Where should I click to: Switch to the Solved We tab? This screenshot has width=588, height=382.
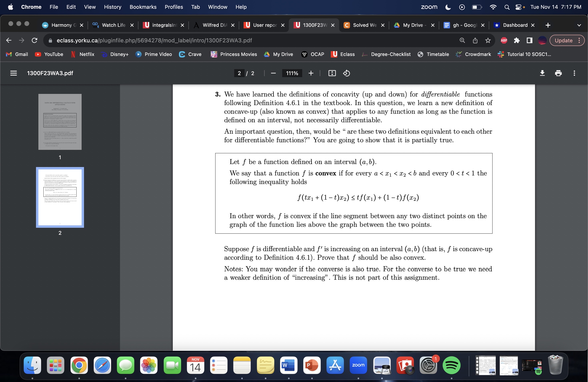point(364,25)
